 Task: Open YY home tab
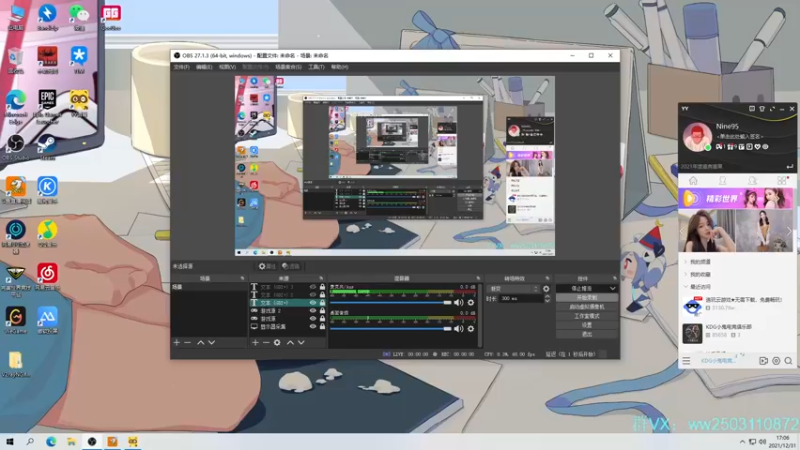point(693,181)
